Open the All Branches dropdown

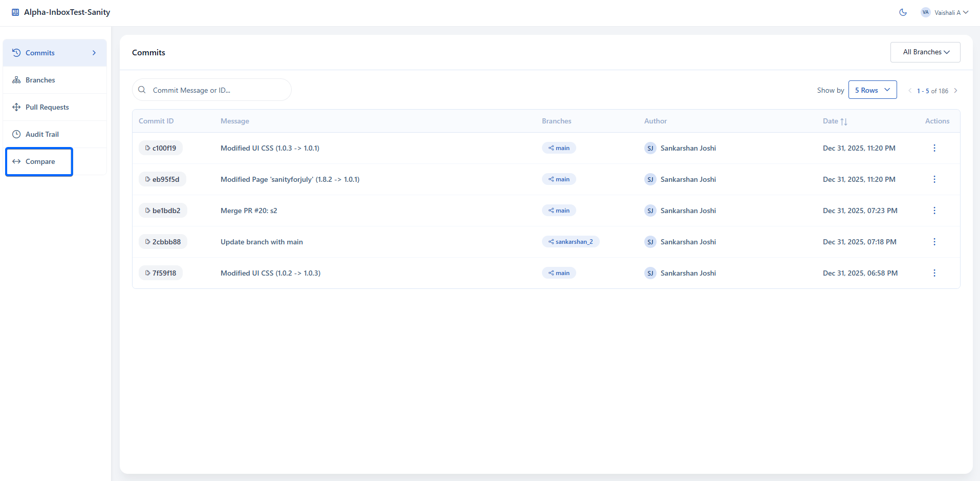click(925, 52)
